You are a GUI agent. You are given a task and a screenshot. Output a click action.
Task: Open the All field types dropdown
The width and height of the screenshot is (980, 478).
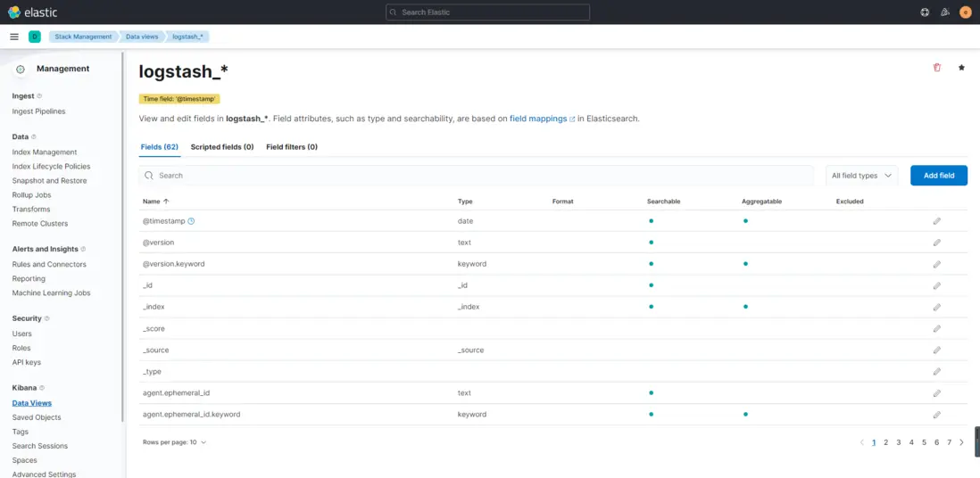[861, 176]
